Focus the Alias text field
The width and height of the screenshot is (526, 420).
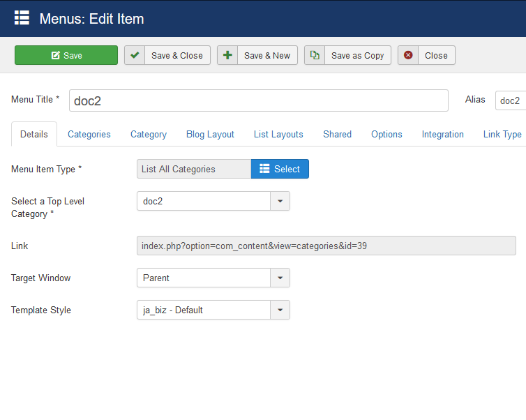[510, 100]
